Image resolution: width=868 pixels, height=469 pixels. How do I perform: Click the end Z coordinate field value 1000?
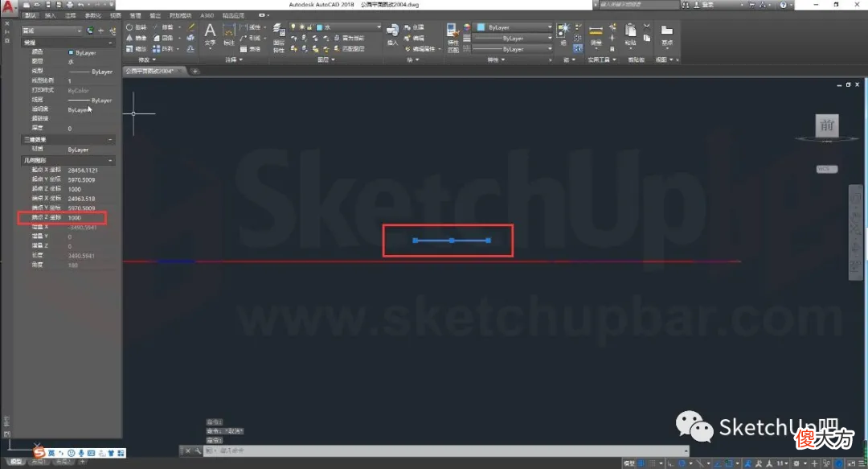pos(74,217)
